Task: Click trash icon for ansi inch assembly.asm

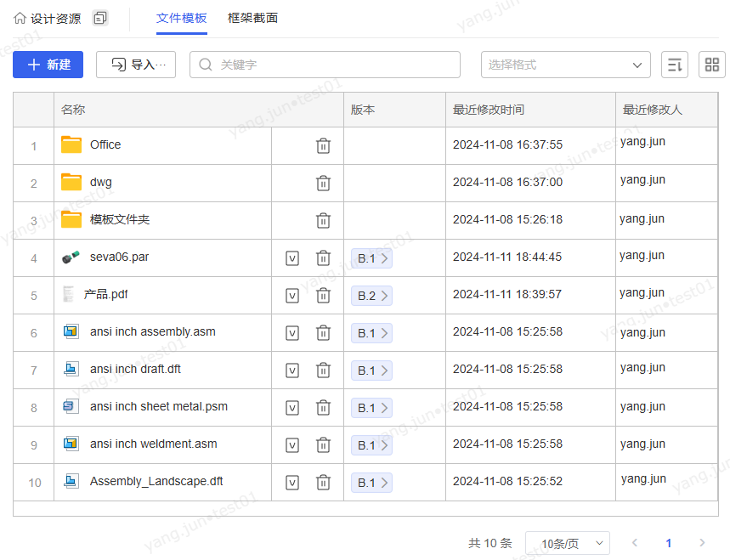Action: pyautogui.click(x=323, y=333)
